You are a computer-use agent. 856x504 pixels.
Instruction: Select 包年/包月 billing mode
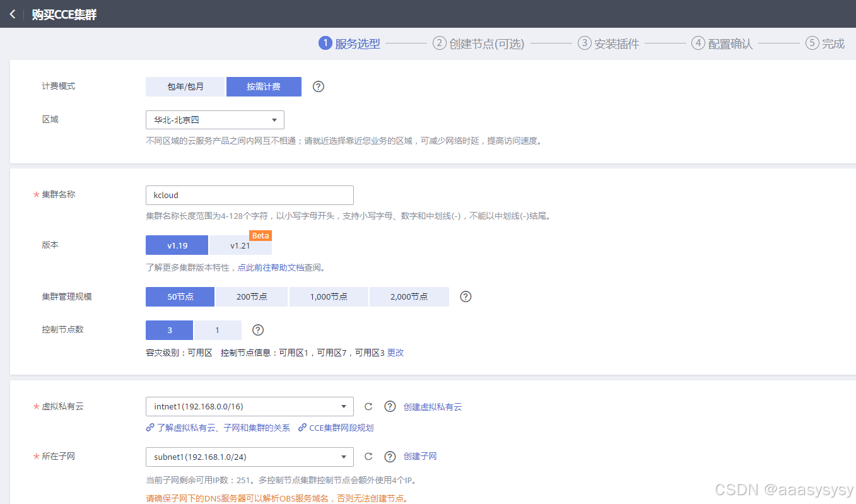tap(185, 86)
